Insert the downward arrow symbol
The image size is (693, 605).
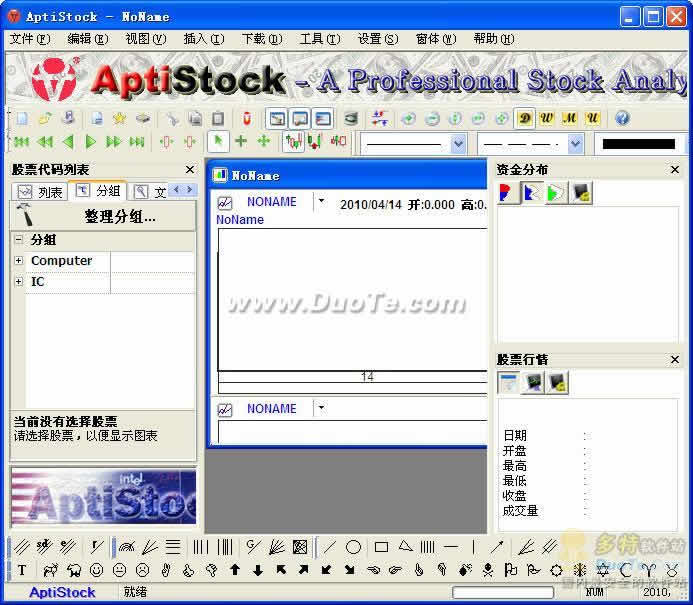pyautogui.click(x=258, y=570)
